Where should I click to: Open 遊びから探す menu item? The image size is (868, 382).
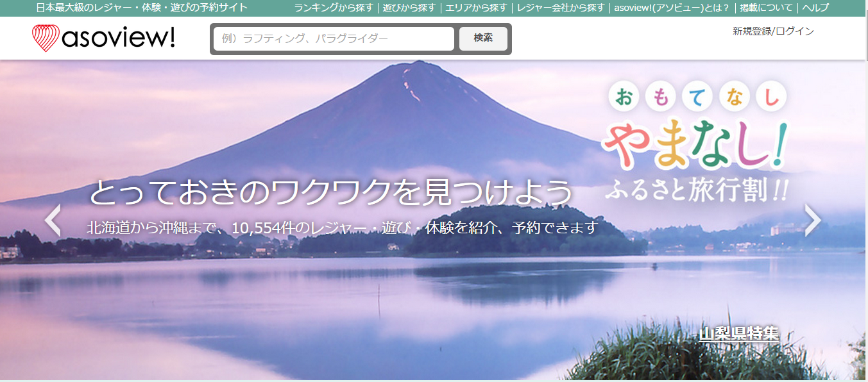[x=409, y=8]
